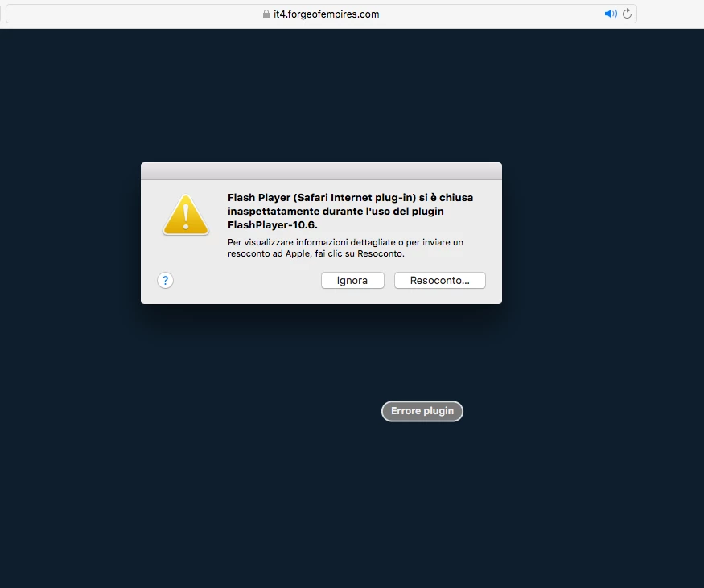Click the 'Per visualizzare informazioni dettagliate' text
Viewport: 704px width, 588px height.
pyautogui.click(x=345, y=248)
